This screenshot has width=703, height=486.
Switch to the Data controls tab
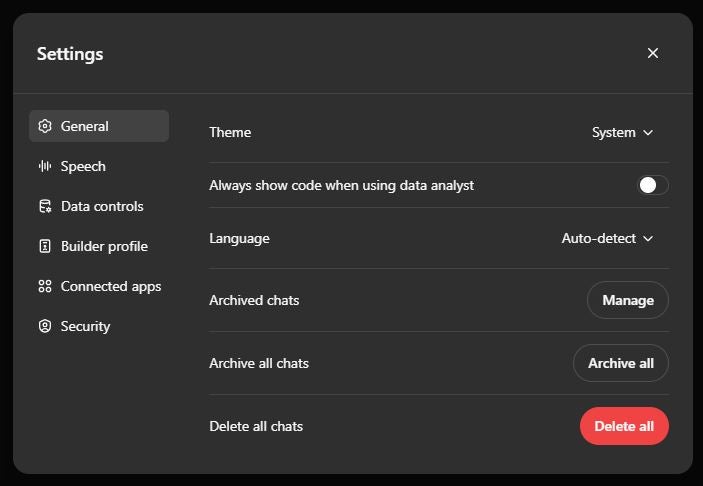tap(99, 206)
